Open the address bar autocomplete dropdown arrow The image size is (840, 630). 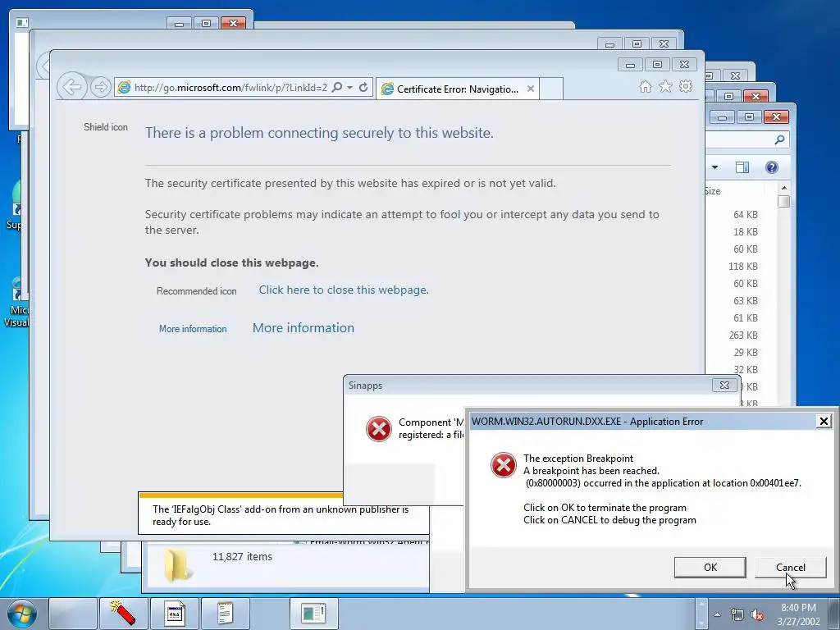coord(349,87)
